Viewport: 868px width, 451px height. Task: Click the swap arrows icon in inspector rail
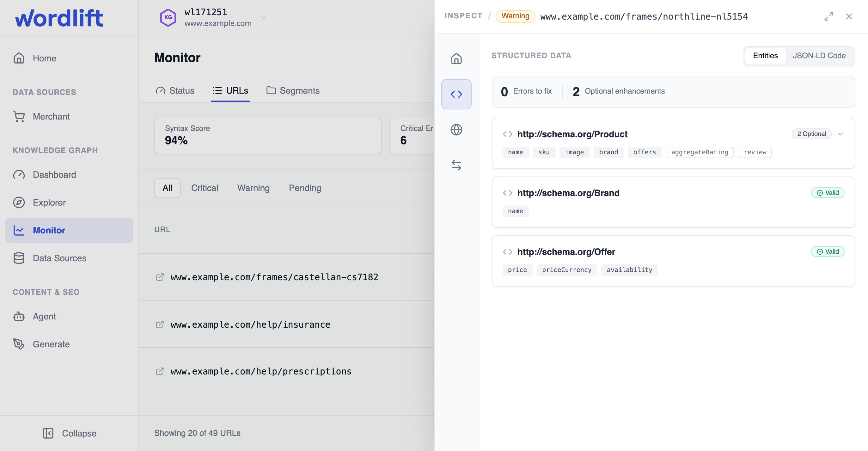coord(456,165)
